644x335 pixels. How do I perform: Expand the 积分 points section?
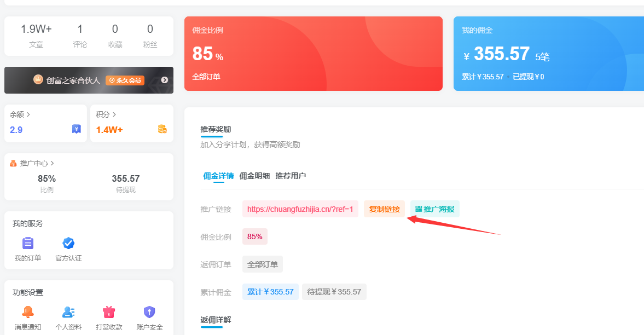tap(106, 114)
